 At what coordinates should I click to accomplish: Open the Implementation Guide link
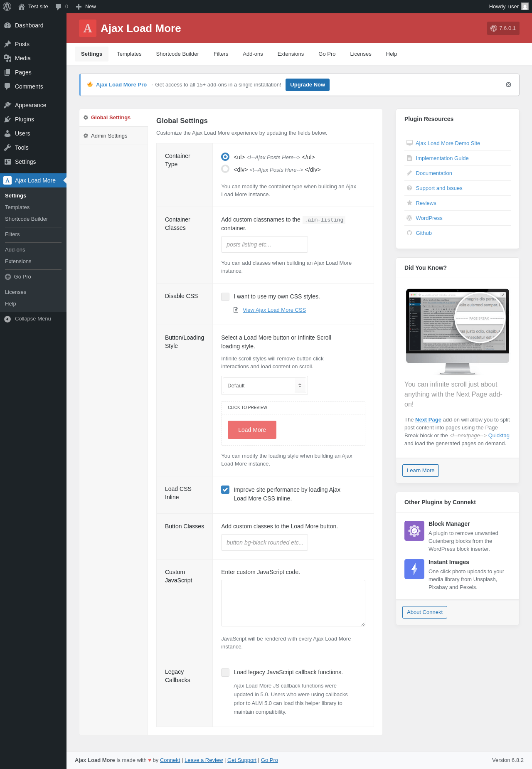442,158
